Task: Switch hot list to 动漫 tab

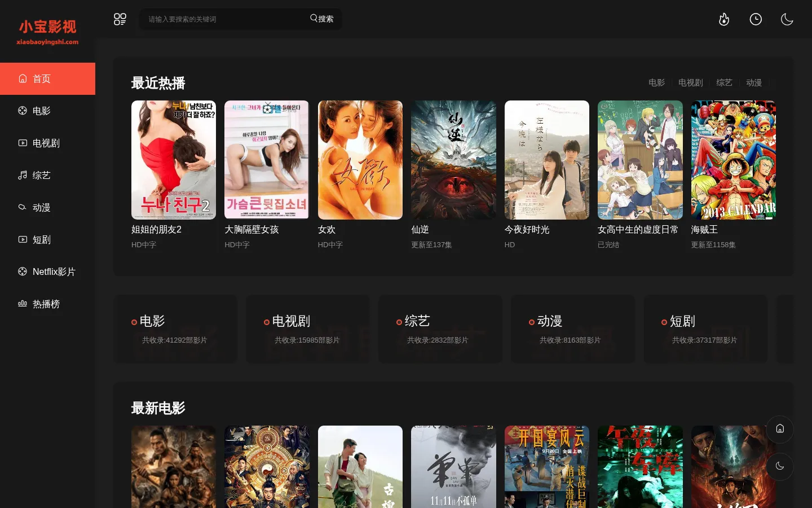Action: (x=754, y=82)
